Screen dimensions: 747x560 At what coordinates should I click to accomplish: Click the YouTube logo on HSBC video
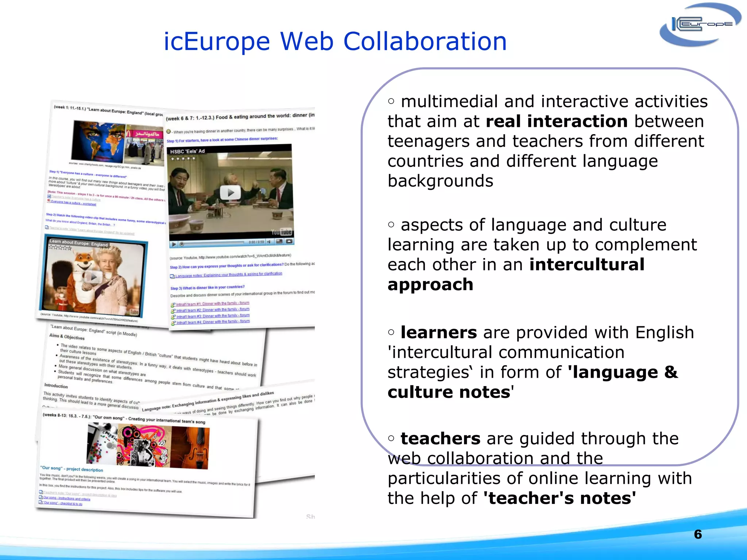281,232
